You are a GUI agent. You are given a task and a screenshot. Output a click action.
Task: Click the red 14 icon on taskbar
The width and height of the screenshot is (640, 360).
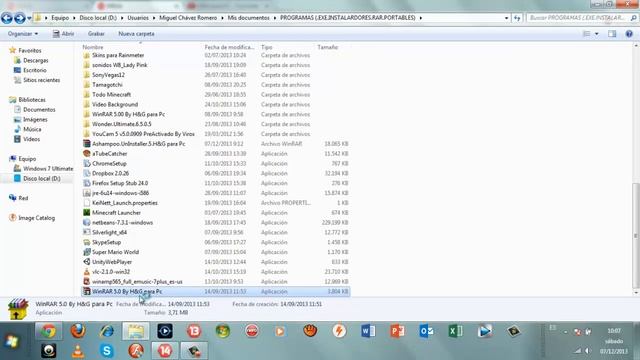pyautogui.click(x=165, y=351)
